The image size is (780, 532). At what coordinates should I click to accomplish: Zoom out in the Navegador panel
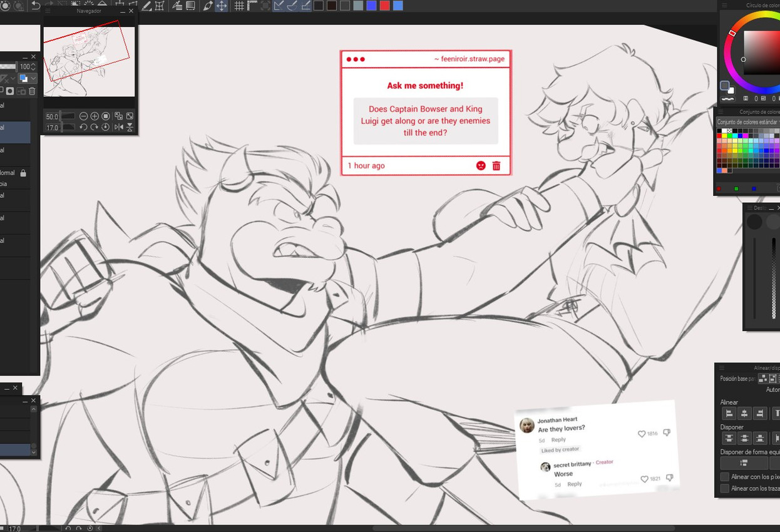(84, 116)
